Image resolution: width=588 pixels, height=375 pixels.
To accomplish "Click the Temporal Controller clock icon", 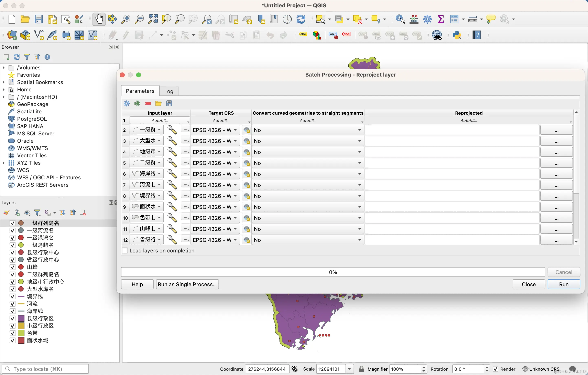I will 287,19.
